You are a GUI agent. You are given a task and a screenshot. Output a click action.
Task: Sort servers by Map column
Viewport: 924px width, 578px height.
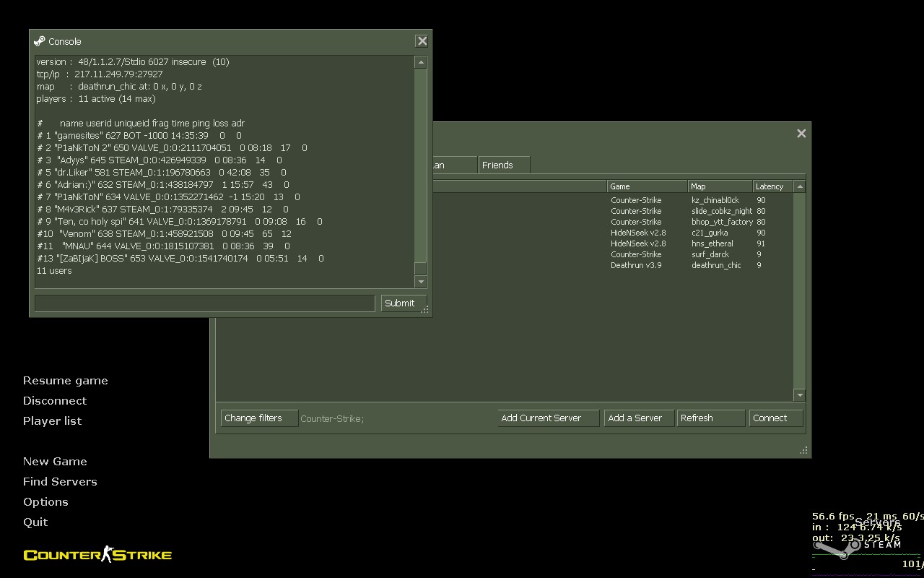pos(720,186)
